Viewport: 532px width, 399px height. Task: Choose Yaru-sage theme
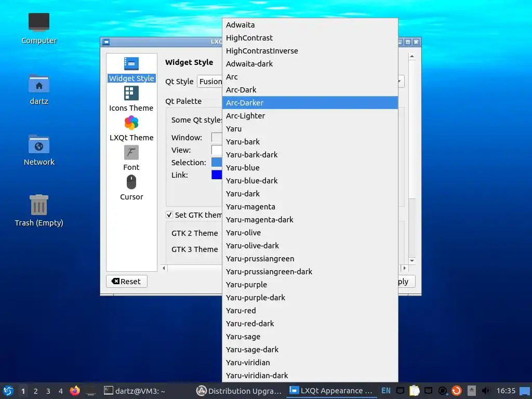pyautogui.click(x=310, y=337)
